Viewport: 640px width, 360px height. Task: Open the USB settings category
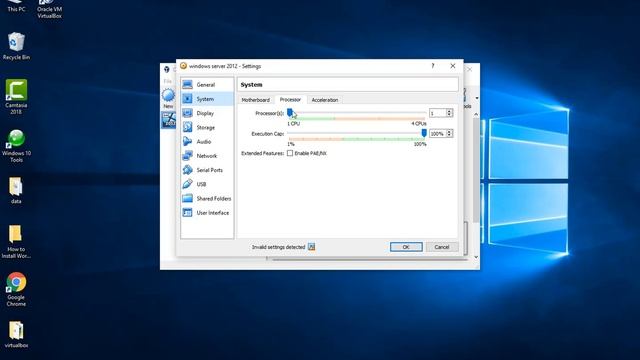tap(207, 184)
